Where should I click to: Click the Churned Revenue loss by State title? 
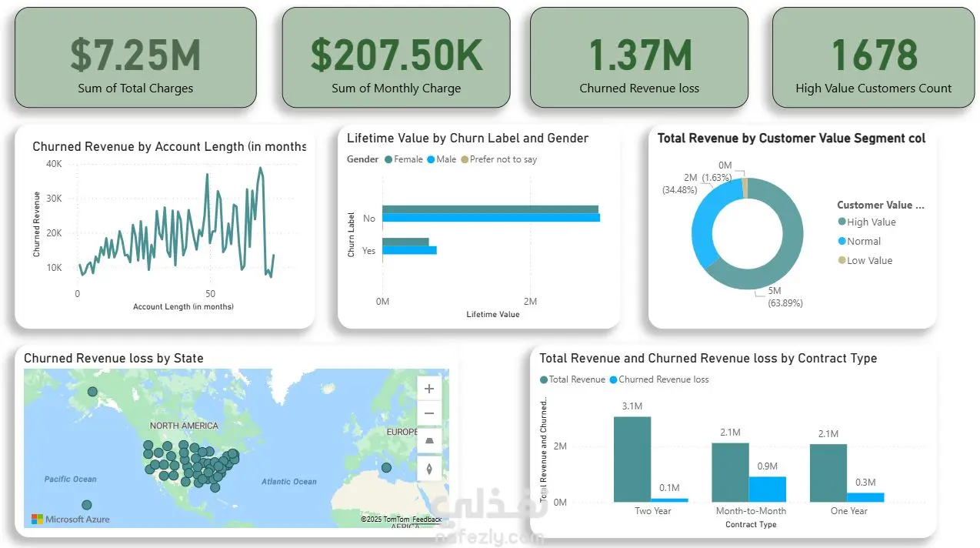114,358
